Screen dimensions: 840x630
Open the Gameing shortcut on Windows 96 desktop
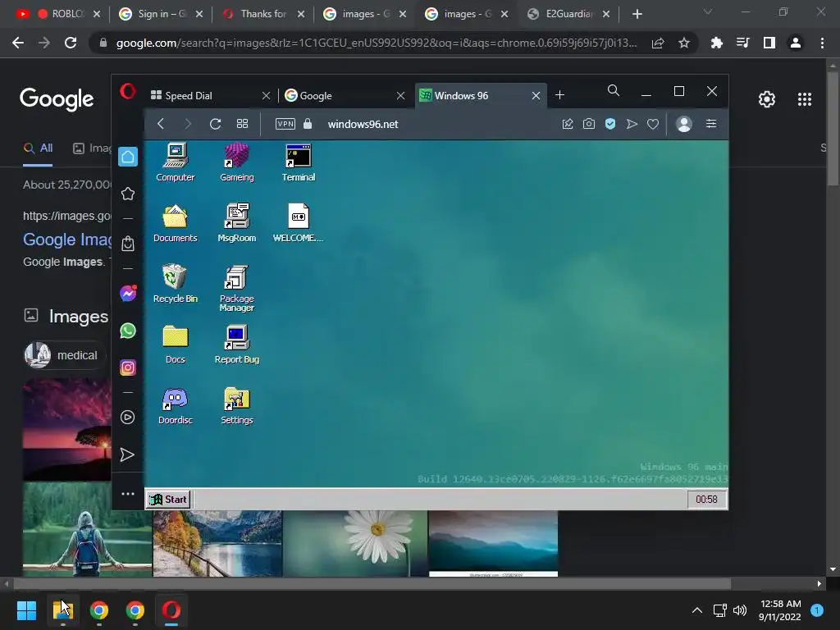[237, 162]
